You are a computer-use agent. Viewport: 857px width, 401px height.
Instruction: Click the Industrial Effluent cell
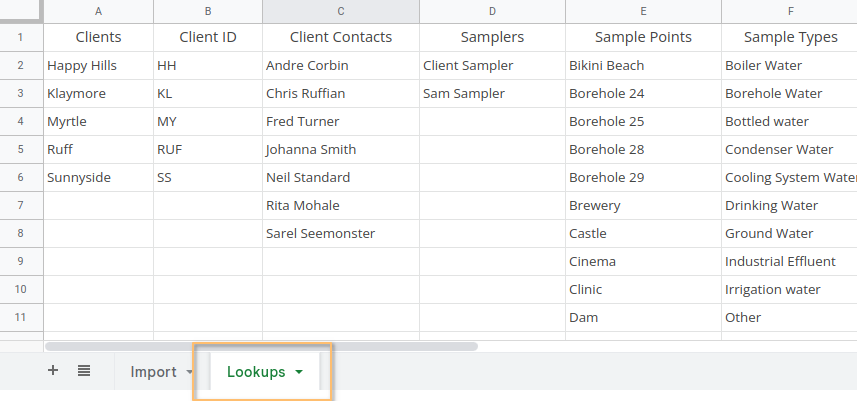788,261
